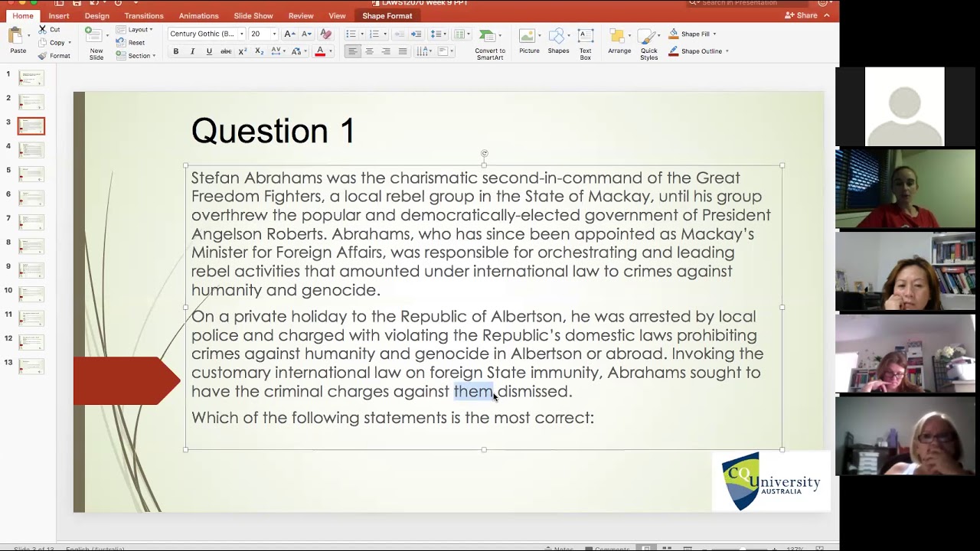Toggle subscript formatting
980x551 pixels.
point(259,51)
